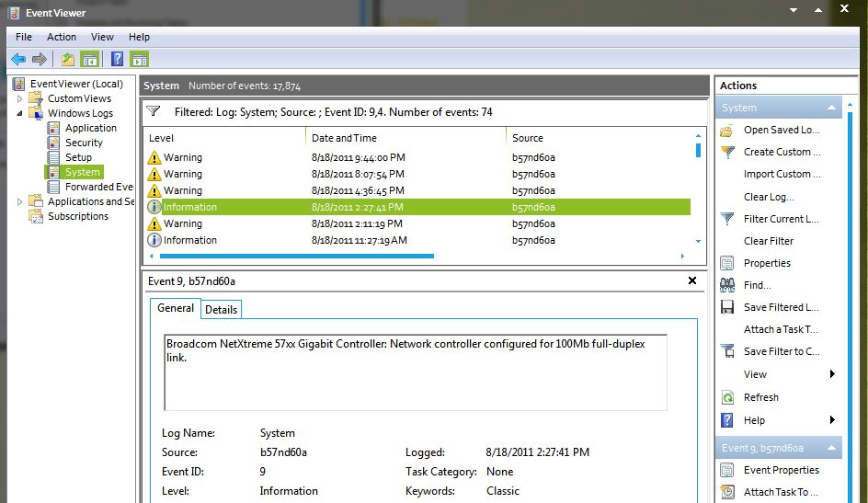Screen dimensions: 868x503
Task: Select the Application log in tree
Action: coord(90,128)
